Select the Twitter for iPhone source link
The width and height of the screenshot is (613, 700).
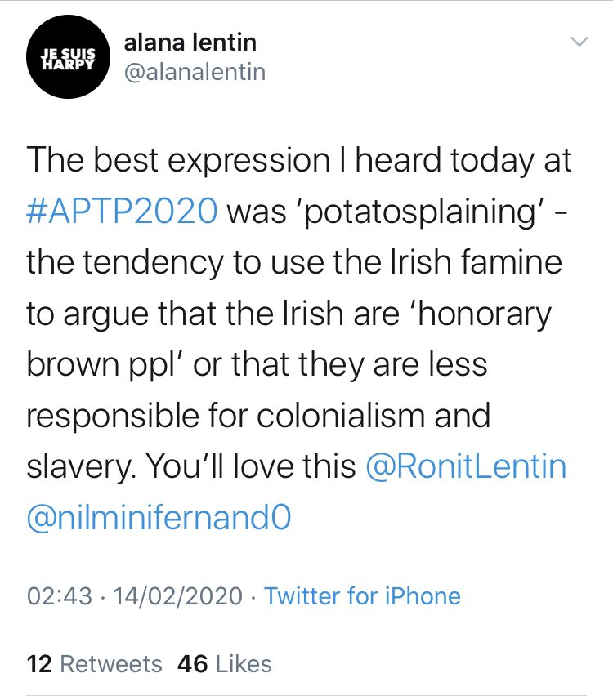[362, 596]
